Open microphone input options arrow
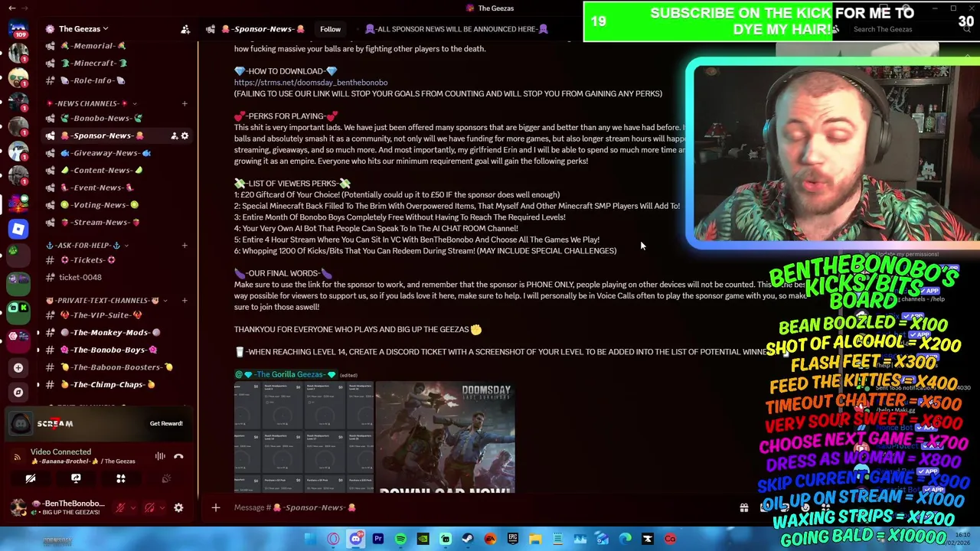Image resolution: width=980 pixels, height=551 pixels. click(133, 507)
